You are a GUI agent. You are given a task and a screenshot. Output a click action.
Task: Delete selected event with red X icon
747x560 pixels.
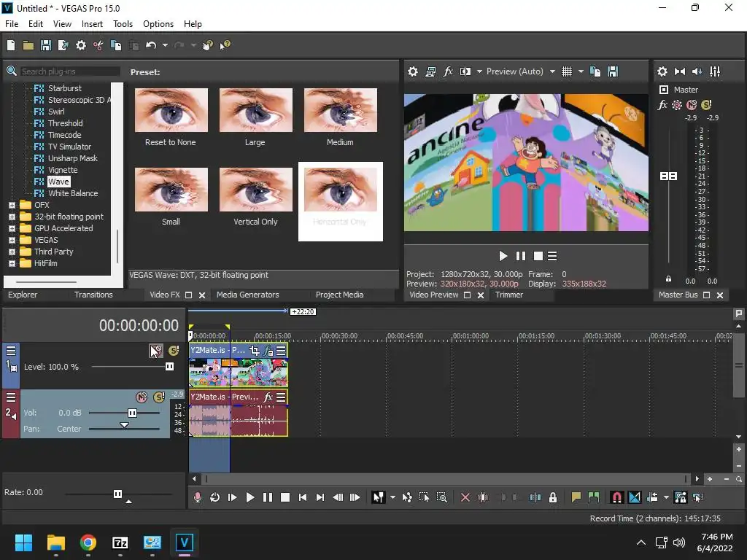pyautogui.click(x=465, y=497)
